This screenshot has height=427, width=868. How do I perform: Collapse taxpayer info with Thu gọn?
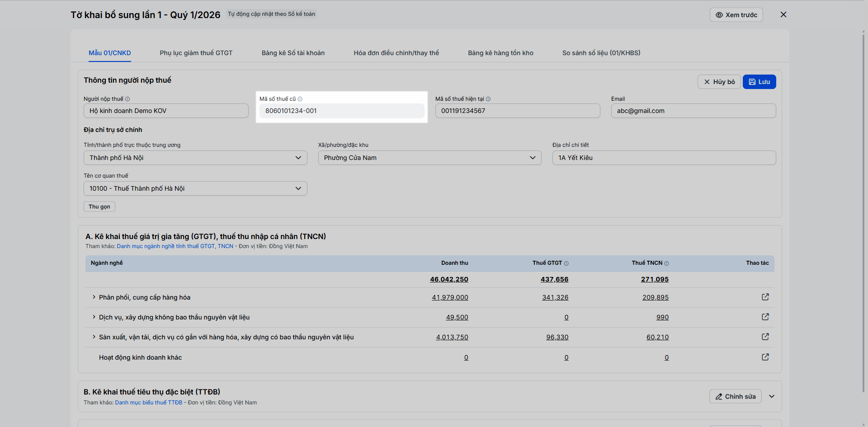(x=99, y=206)
